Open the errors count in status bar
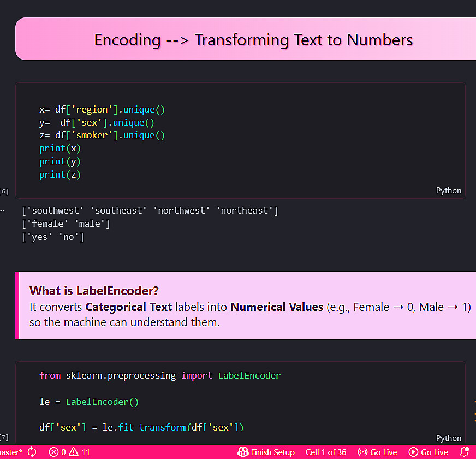Viewport: 476px width, 459px height. click(x=57, y=452)
